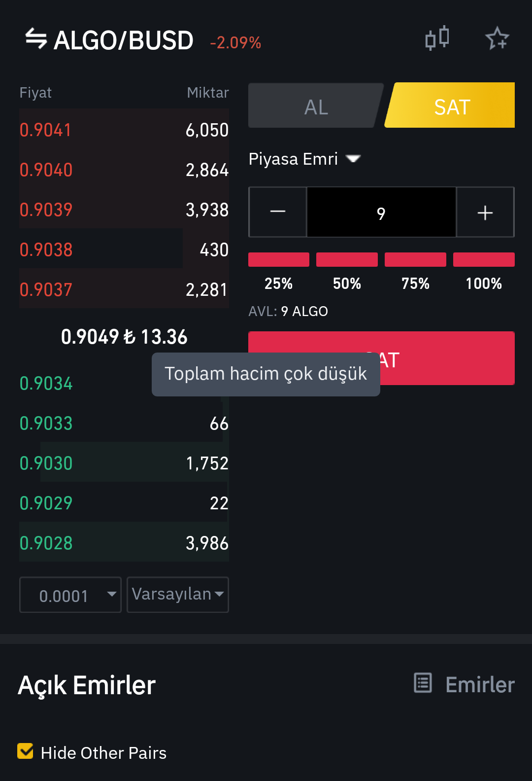Open the 0.0001 price precision dropdown
The height and width of the screenshot is (781, 532).
point(70,595)
